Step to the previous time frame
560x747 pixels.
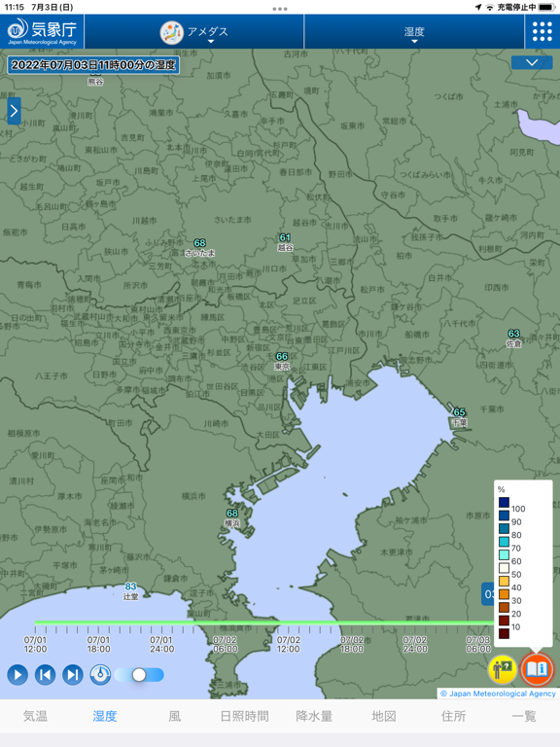(46, 675)
